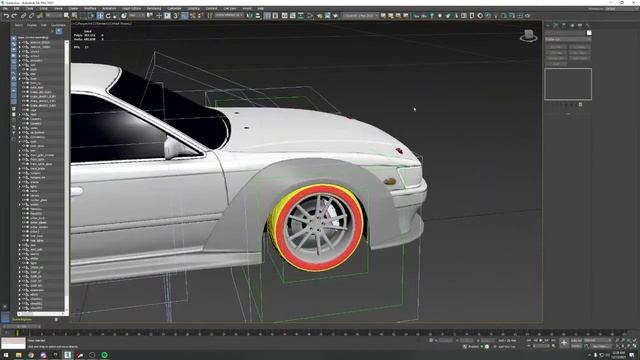
Task: Toggle the 3D Snaps button
Action: tap(176, 16)
